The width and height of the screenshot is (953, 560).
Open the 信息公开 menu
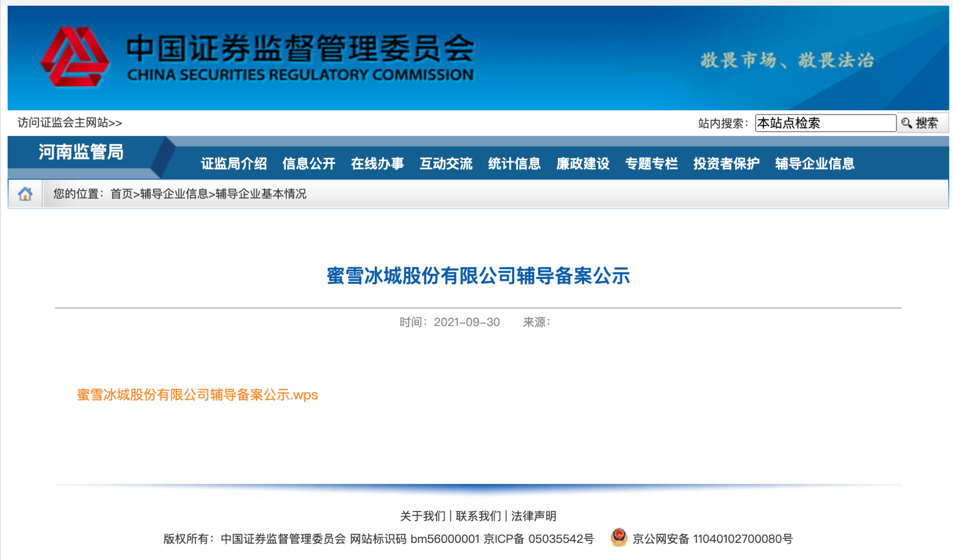coord(309,164)
